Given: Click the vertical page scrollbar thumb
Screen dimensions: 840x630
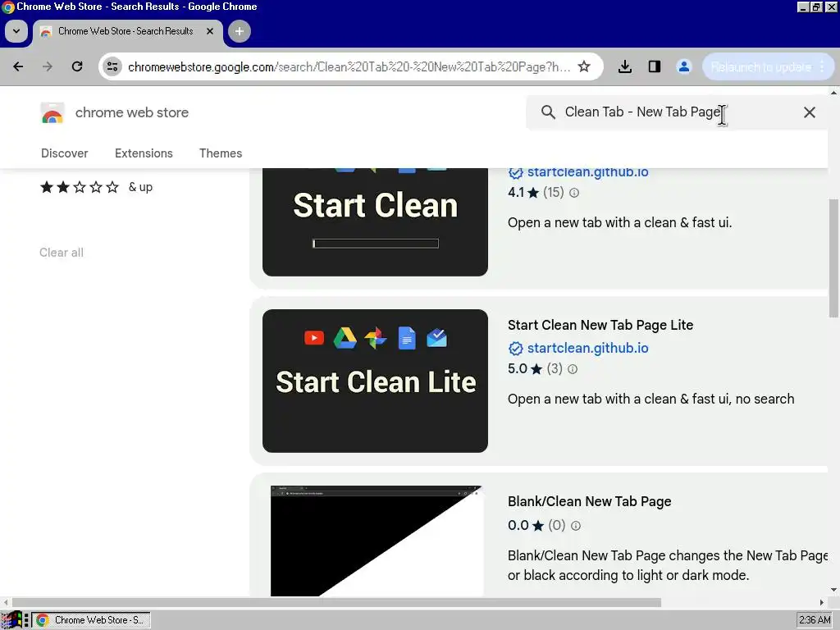Looking at the screenshot, I should click(x=833, y=258).
